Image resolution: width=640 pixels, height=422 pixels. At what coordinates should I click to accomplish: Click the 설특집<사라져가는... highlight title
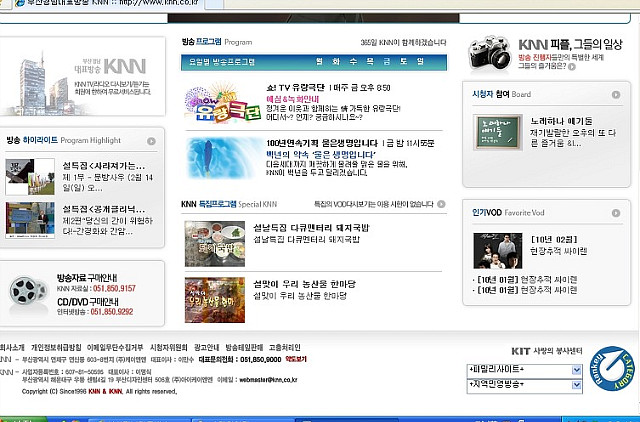click(104, 166)
